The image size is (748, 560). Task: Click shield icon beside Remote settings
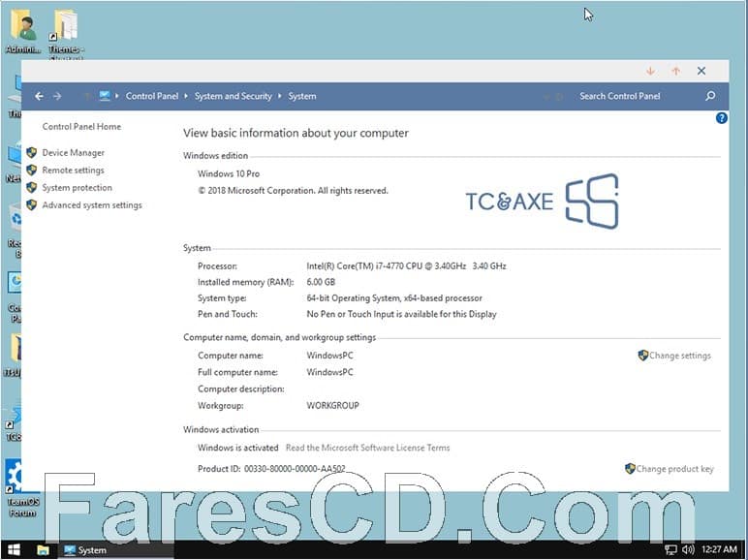[x=32, y=171]
